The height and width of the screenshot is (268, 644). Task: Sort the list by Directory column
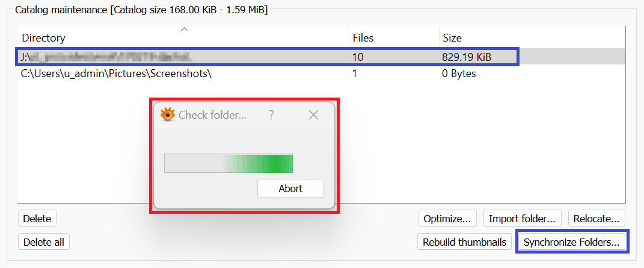point(43,38)
